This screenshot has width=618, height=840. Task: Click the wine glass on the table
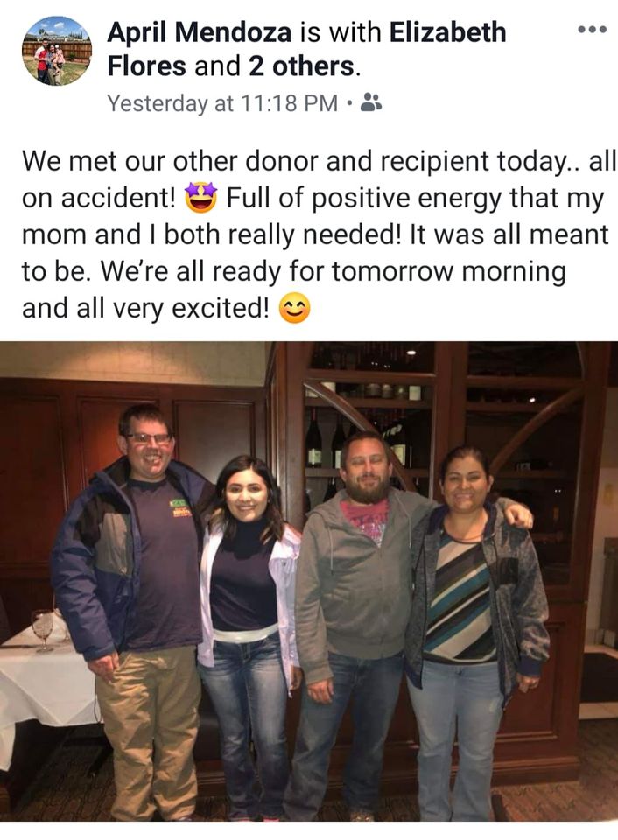[x=43, y=629]
